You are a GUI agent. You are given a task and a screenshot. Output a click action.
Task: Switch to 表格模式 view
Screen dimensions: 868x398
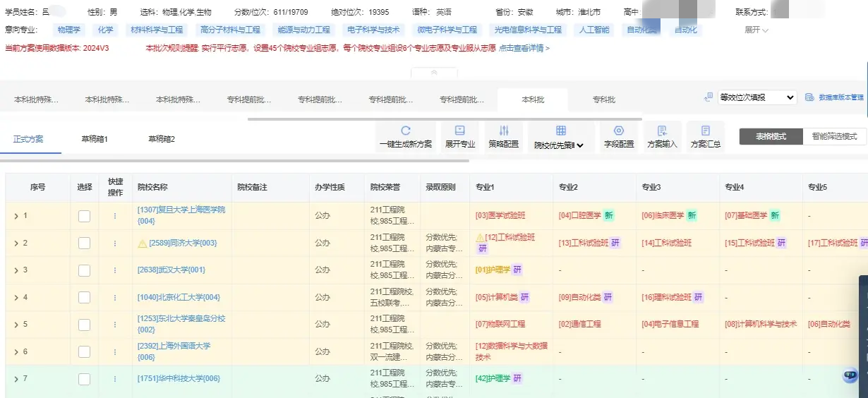[x=771, y=136]
